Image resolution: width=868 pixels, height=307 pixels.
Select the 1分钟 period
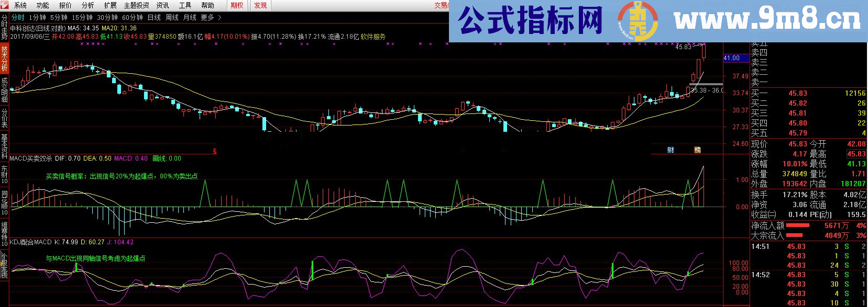38,17
